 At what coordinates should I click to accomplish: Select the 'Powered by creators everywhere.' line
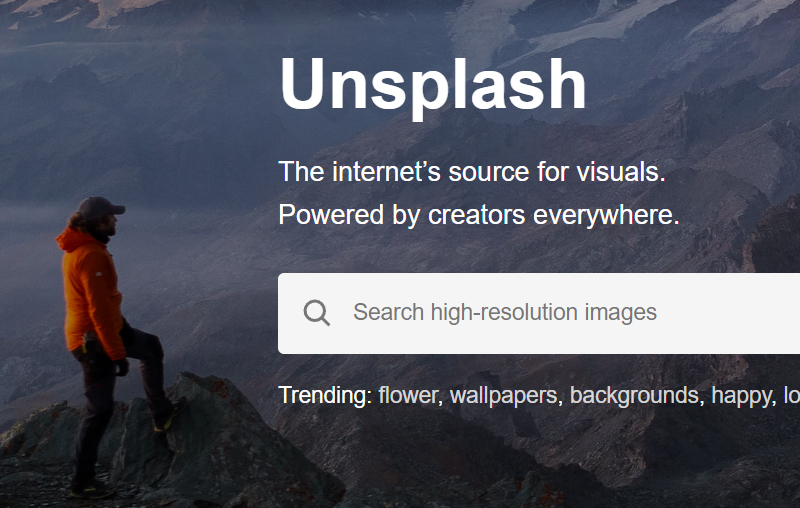point(479,215)
